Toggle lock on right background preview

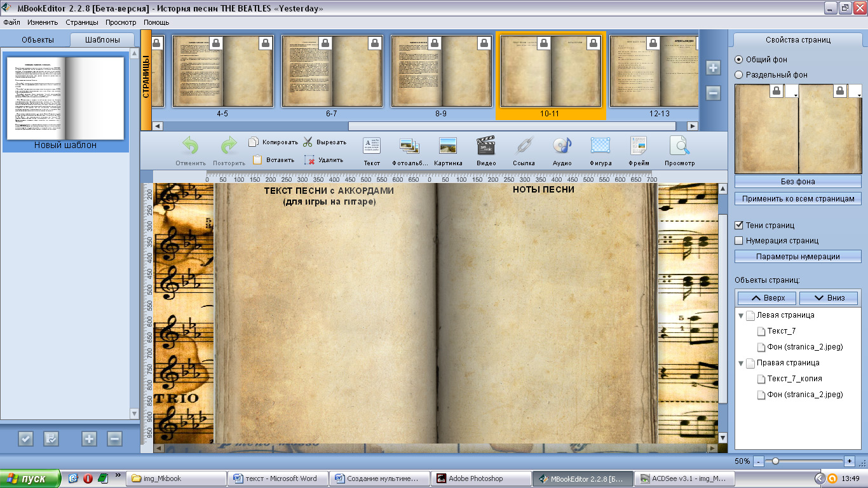point(841,91)
